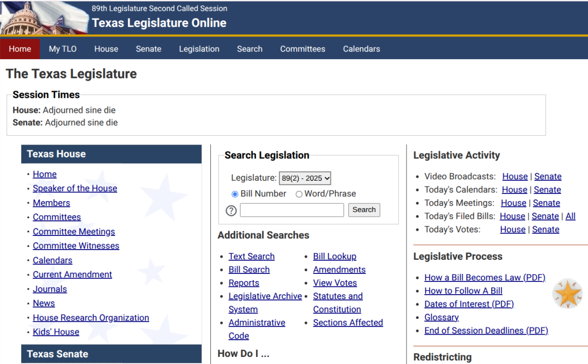This screenshot has height=364, width=588.
Task: Open Today's Votes Senate link
Action: [545, 229]
